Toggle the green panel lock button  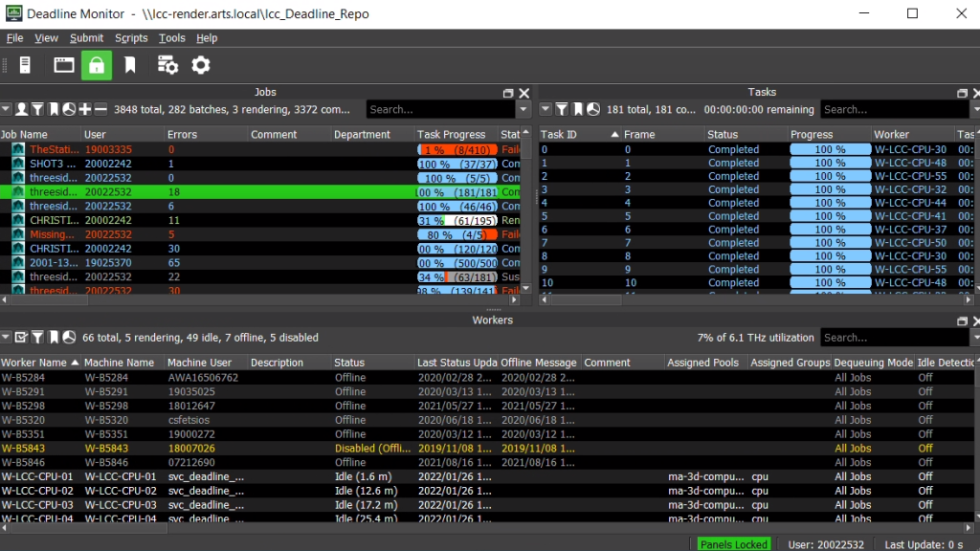(x=97, y=65)
